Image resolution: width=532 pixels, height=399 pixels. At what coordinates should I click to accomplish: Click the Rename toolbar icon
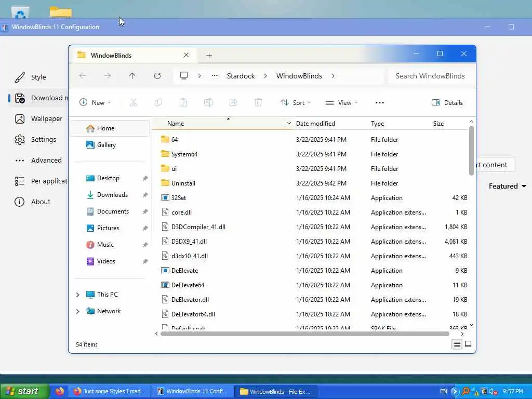tap(208, 102)
